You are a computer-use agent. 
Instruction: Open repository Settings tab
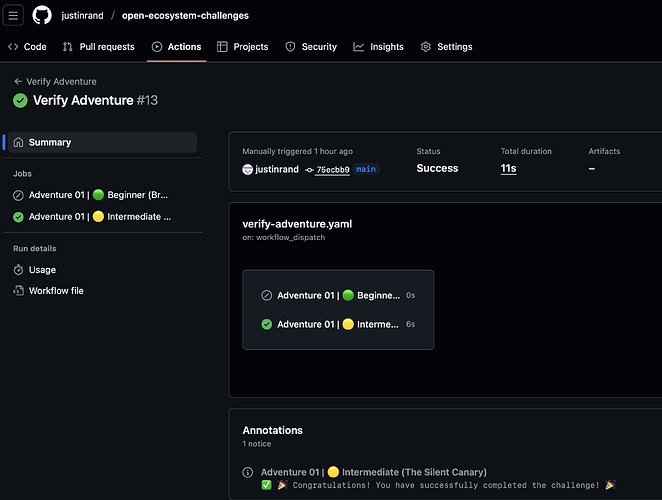[x=447, y=47]
